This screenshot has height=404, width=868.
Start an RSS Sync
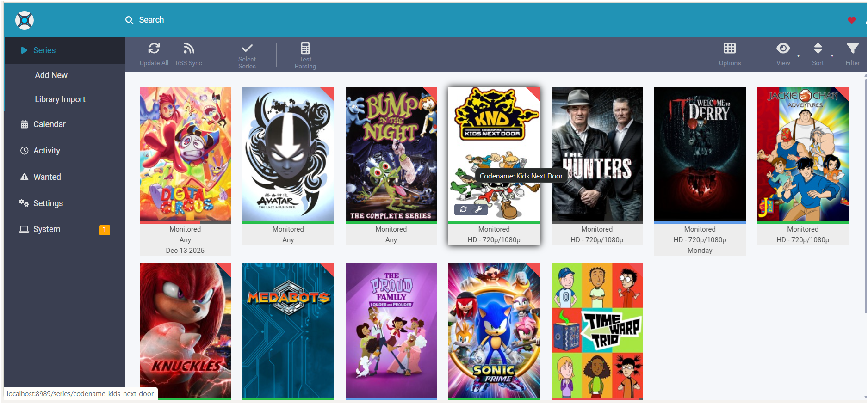[x=189, y=55]
